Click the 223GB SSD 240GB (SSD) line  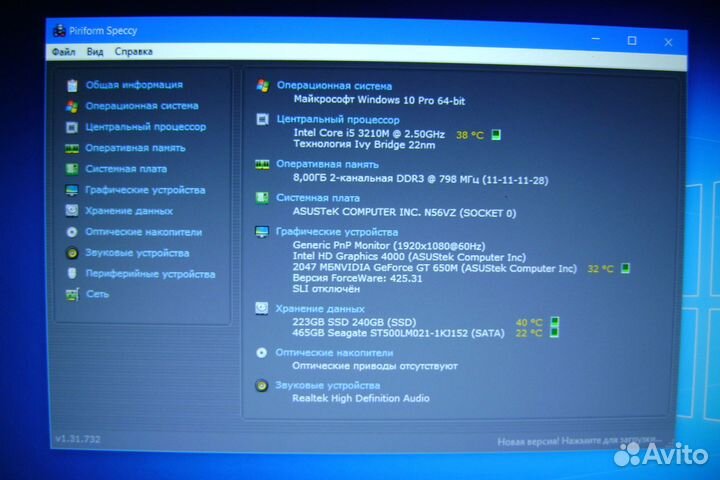click(x=354, y=322)
